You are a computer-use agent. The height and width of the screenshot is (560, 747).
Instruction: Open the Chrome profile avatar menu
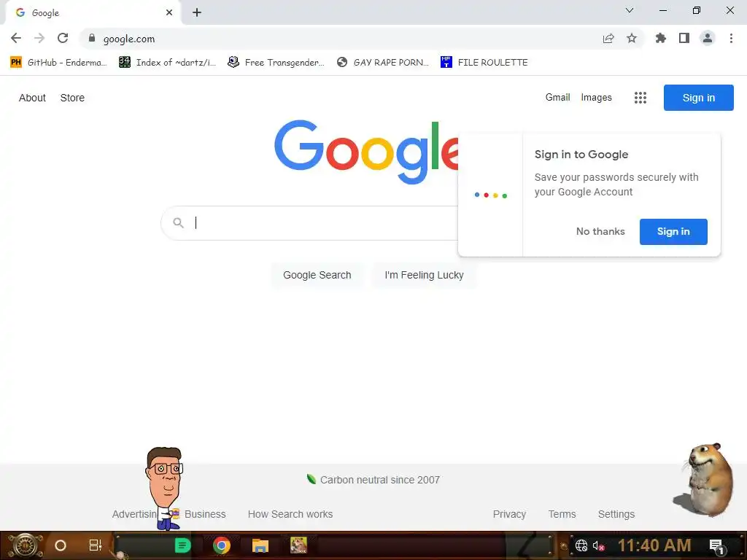708,38
